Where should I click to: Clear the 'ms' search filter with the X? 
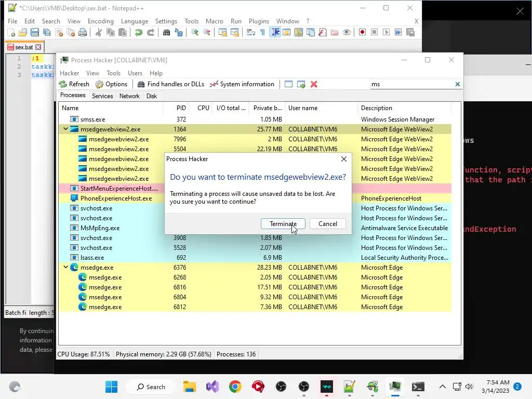(457, 84)
